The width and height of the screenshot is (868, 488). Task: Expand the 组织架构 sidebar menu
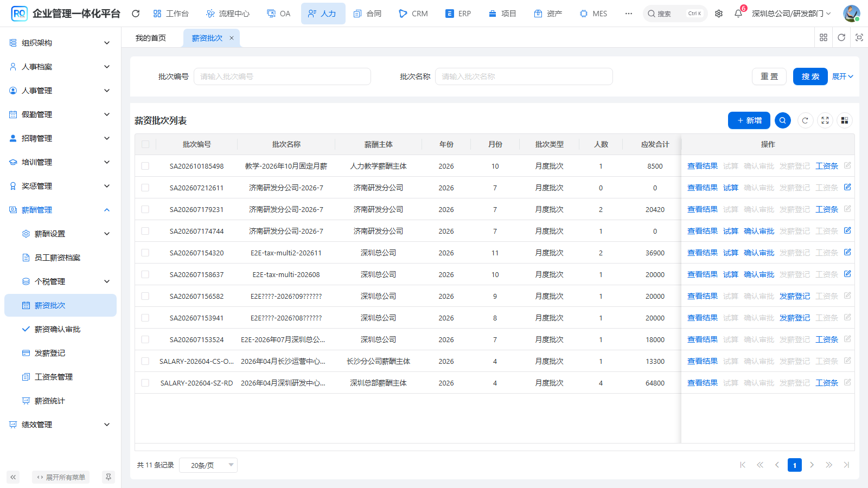(60, 43)
